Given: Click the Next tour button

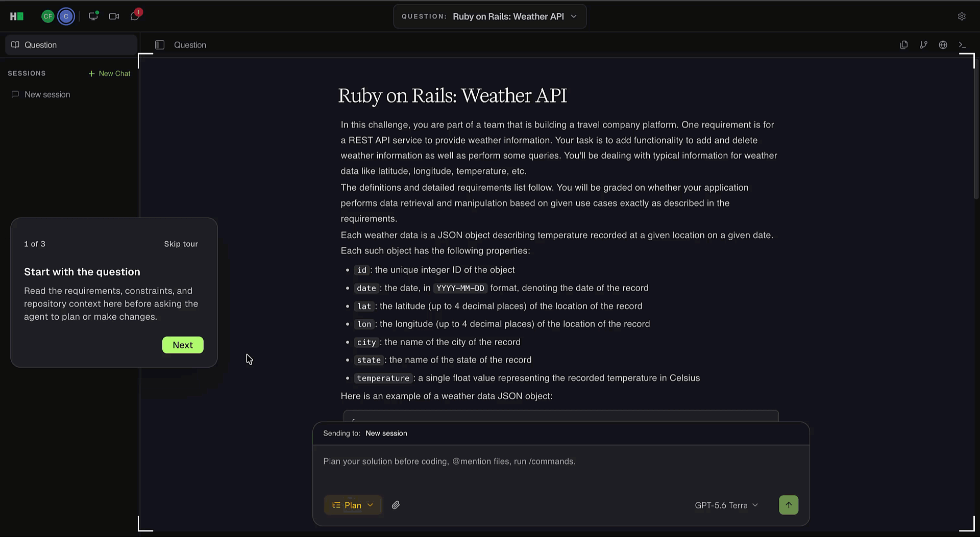Looking at the screenshot, I should click(x=183, y=345).
